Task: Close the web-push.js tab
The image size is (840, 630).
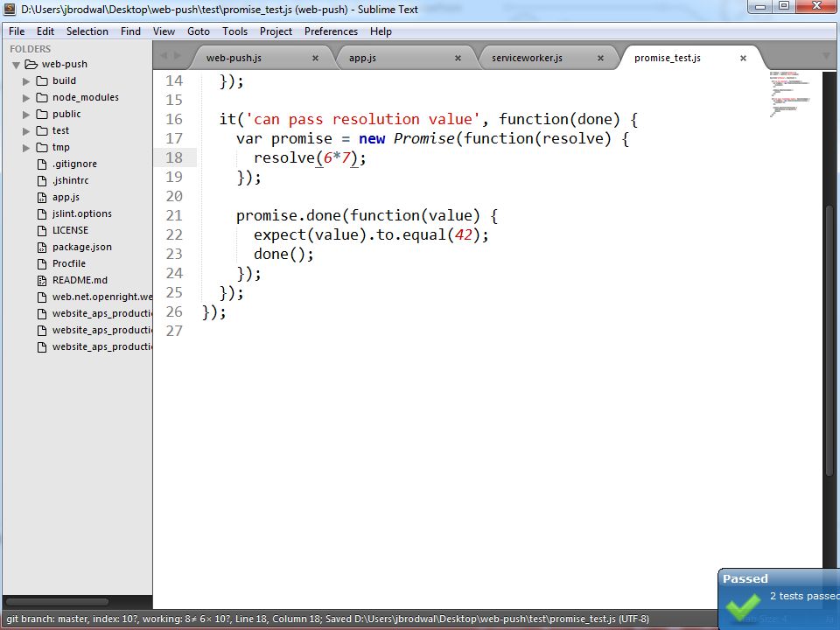Action: click(315, 58)
